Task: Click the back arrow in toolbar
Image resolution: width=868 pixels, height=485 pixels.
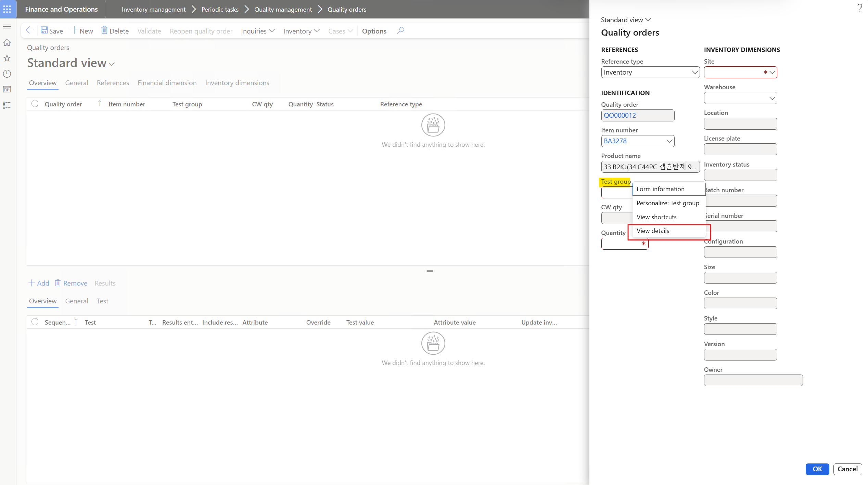Action: pyautogui.click(x=30, y=31)
